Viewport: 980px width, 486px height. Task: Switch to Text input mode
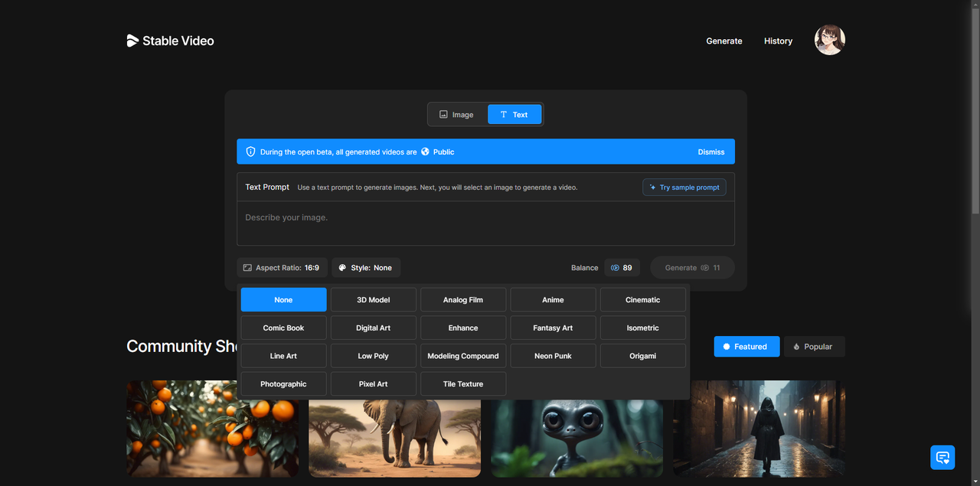click(514, 115)
